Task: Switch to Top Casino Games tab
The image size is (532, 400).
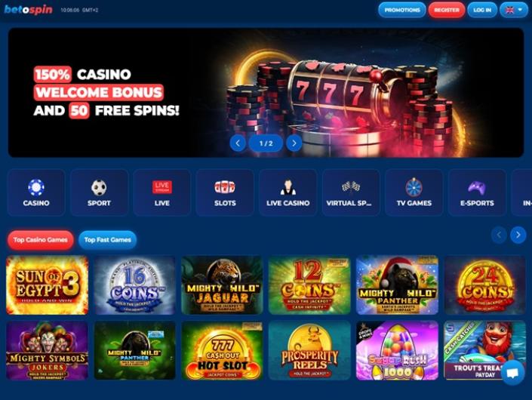Action: (x=41, y=240)
